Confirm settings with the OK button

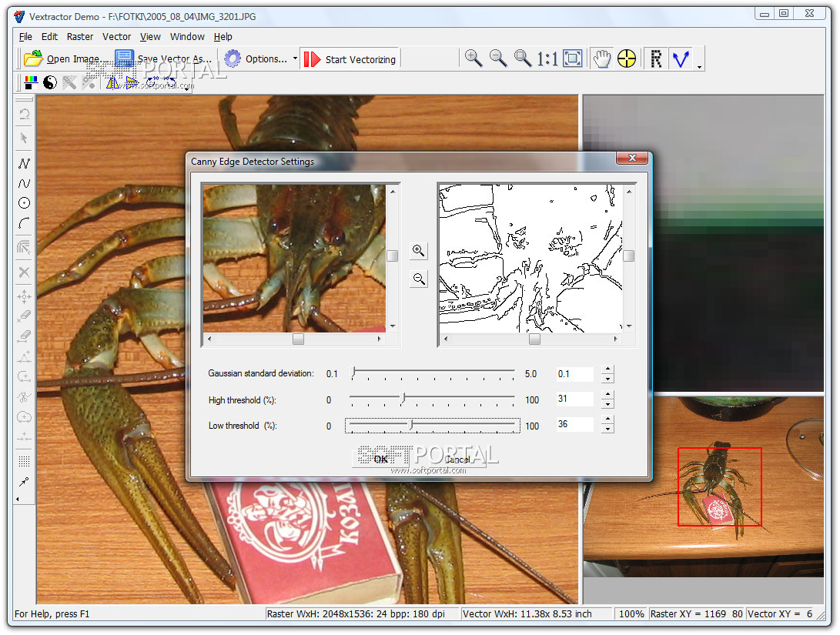(380, 460)
